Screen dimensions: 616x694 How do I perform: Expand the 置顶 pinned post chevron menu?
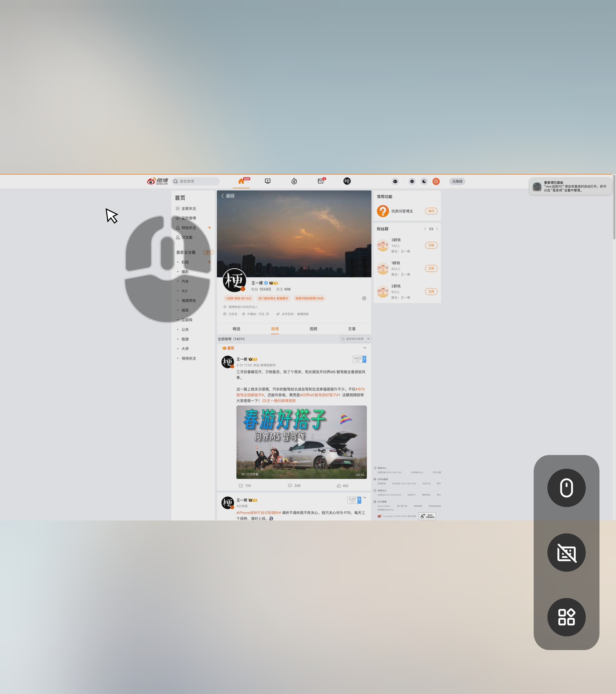click(x=365, y=348)
